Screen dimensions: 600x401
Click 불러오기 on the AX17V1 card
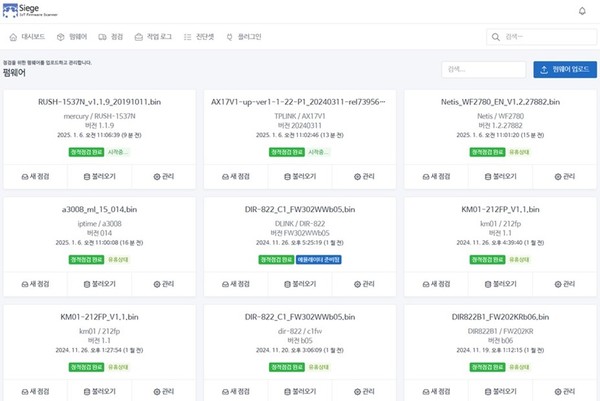click(300, 176)
